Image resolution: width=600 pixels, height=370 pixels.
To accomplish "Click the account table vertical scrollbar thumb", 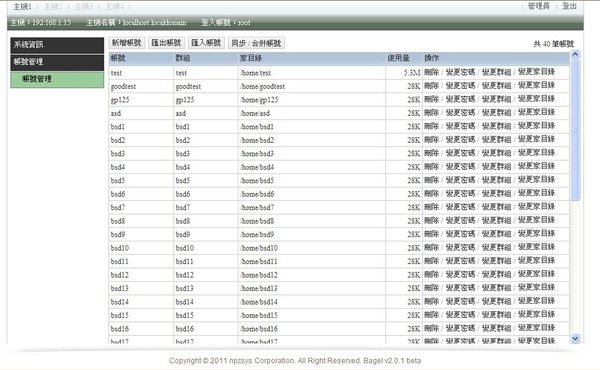I will pos(575,130).
